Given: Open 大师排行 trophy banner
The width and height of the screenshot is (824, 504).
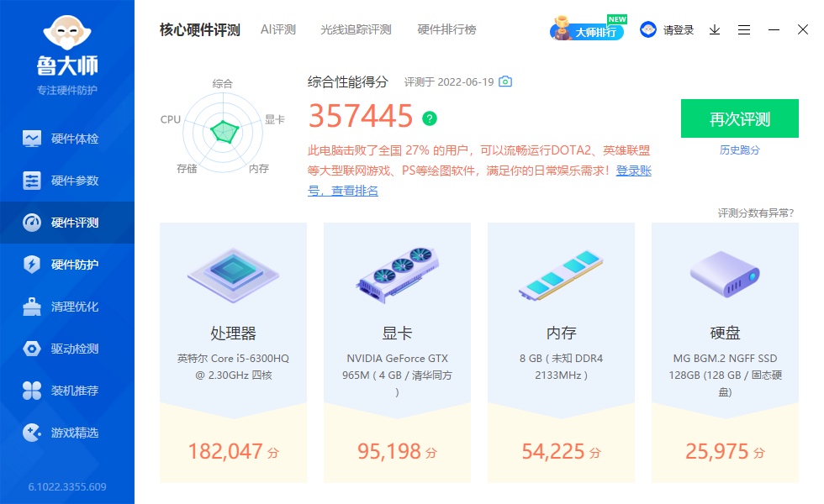Looking at the screenshot, I should pyautogui.click(x=588, y=29).
